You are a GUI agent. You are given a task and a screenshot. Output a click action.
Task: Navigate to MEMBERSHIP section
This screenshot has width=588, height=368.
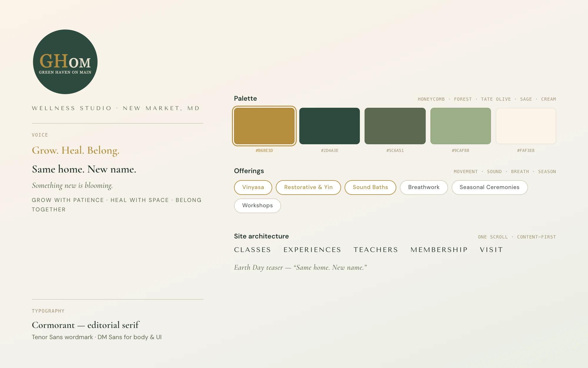click(x=439, y=250)
